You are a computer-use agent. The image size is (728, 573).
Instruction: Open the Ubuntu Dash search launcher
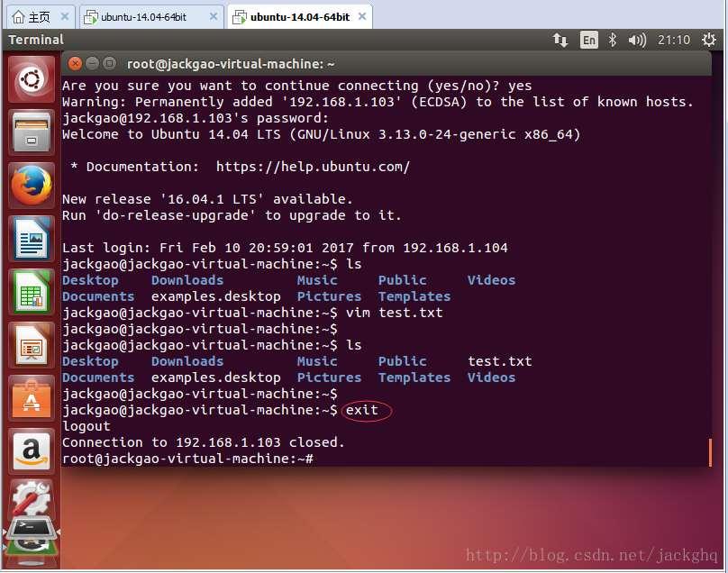pos(32,80)
